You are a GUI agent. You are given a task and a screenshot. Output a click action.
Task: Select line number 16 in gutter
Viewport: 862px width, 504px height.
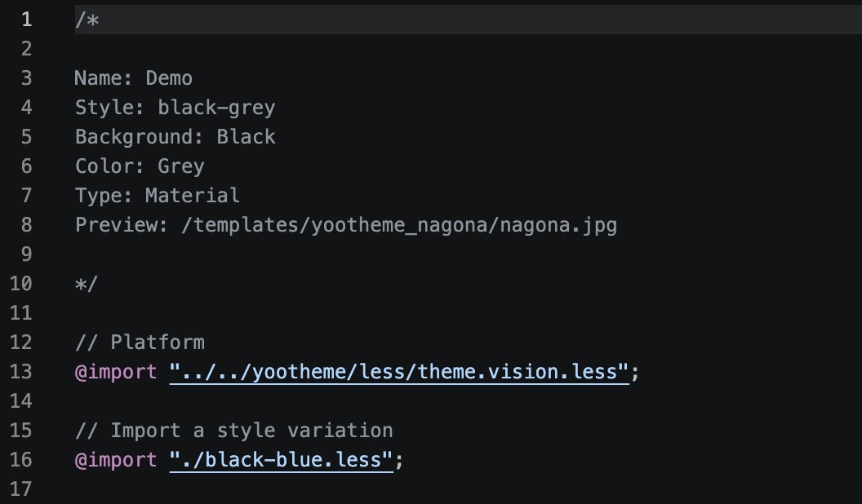click(21, 459)
